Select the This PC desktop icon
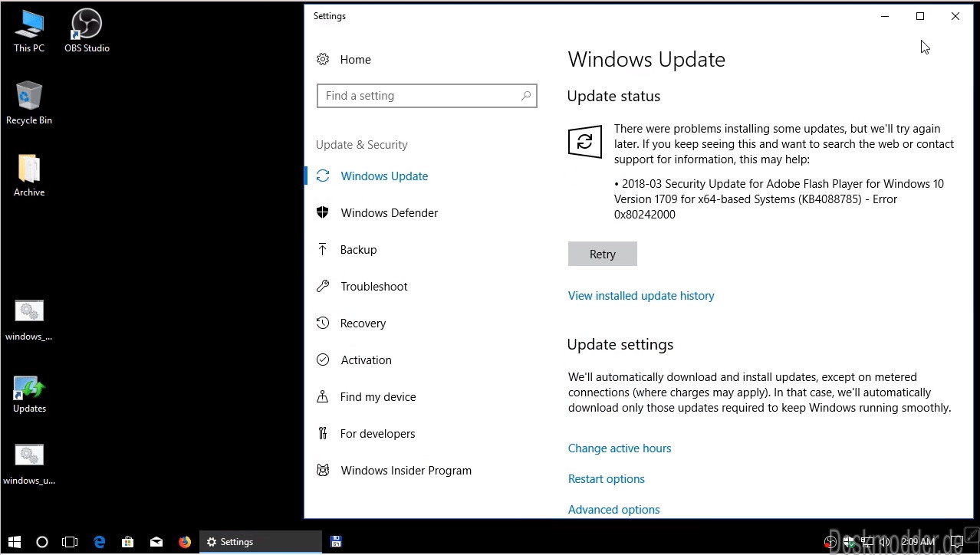The image size is (980, 555). pos(29,31)
